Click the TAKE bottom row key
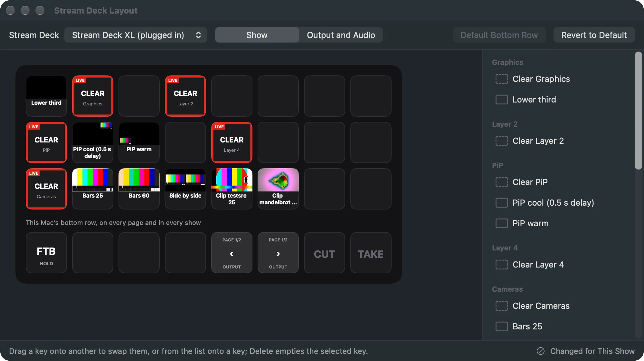644x361 pixels. click(x=371, y=253)
